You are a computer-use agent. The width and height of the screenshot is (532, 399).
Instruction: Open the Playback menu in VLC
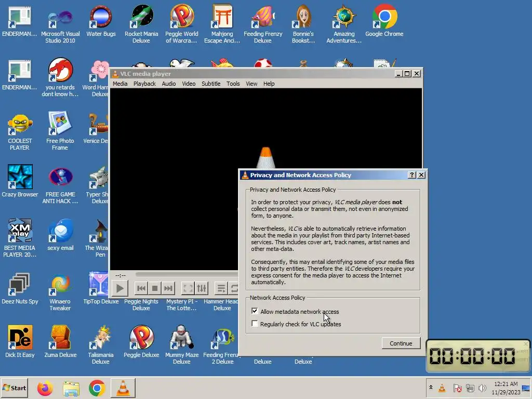point(144,84)
